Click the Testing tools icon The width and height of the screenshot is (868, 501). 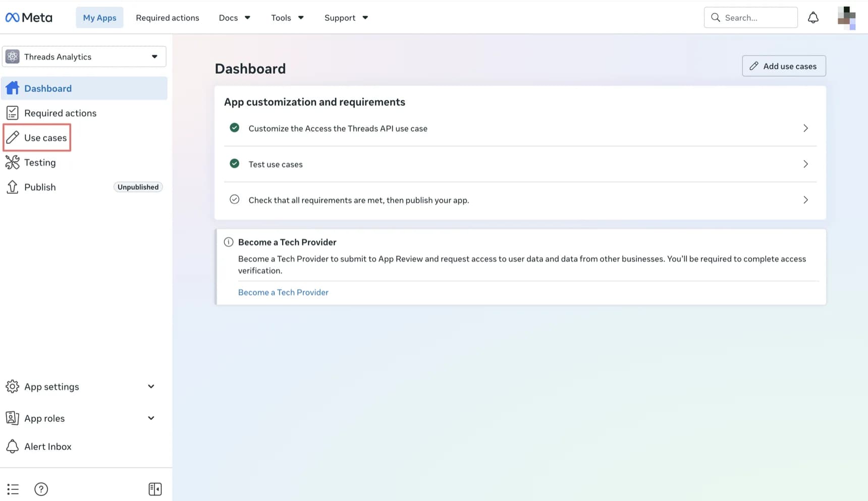[13, 162]
